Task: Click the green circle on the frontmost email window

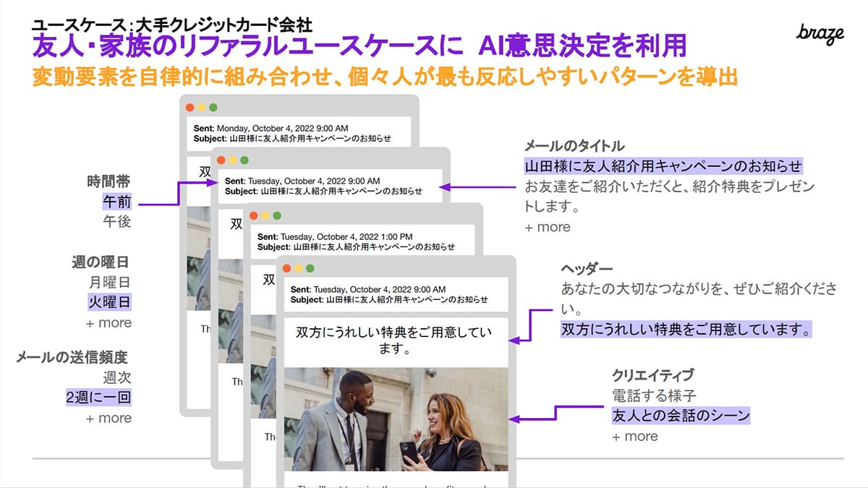Action: click(x=308, y=267)
